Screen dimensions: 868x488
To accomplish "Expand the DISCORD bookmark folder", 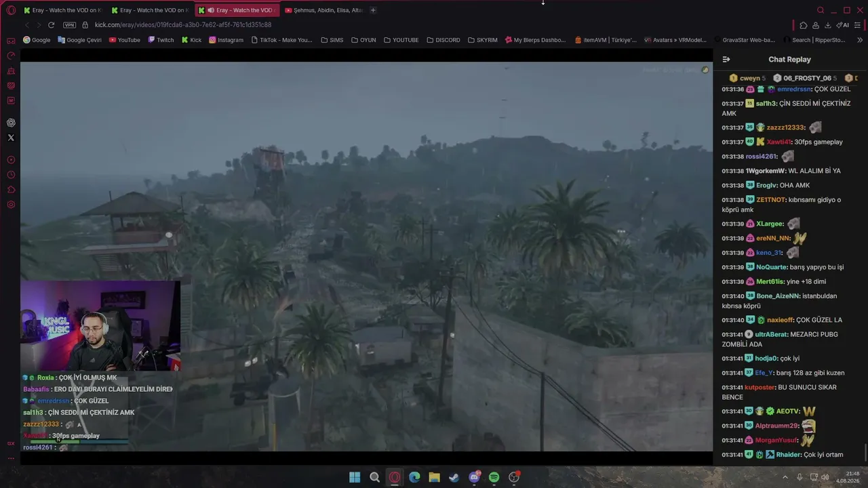I will 443,40.
